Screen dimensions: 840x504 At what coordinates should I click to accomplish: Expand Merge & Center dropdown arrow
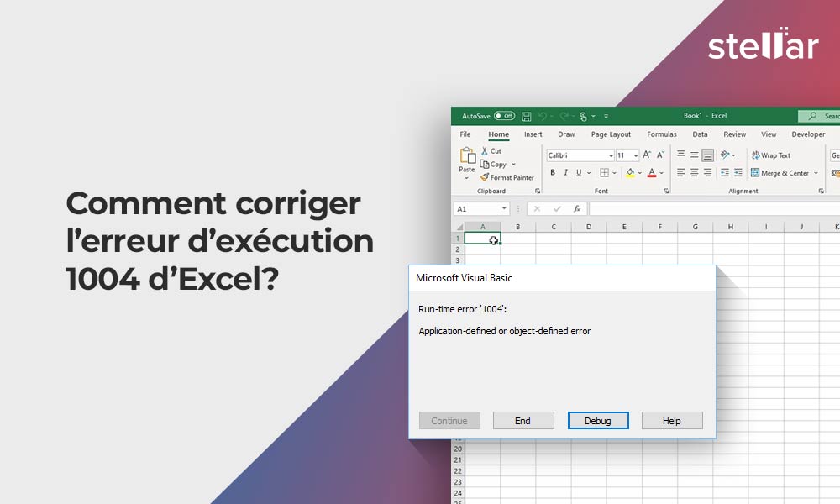point(816,173)
